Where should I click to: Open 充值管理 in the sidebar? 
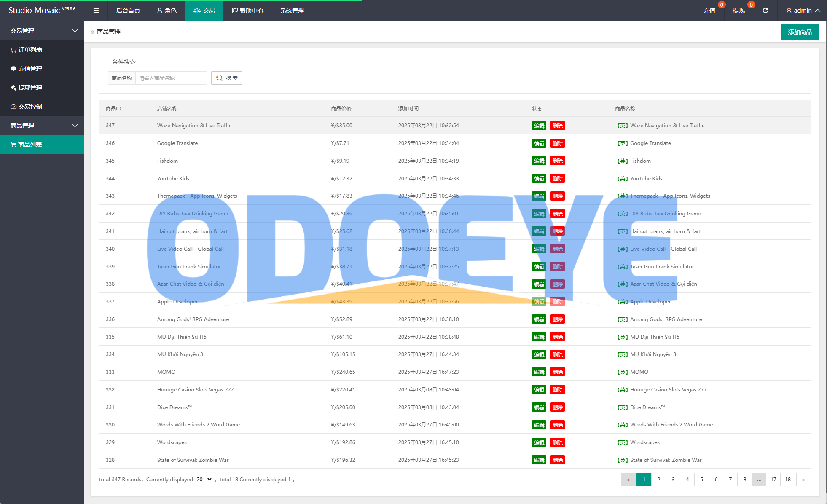pyautogui.click(x=26, y=69)
